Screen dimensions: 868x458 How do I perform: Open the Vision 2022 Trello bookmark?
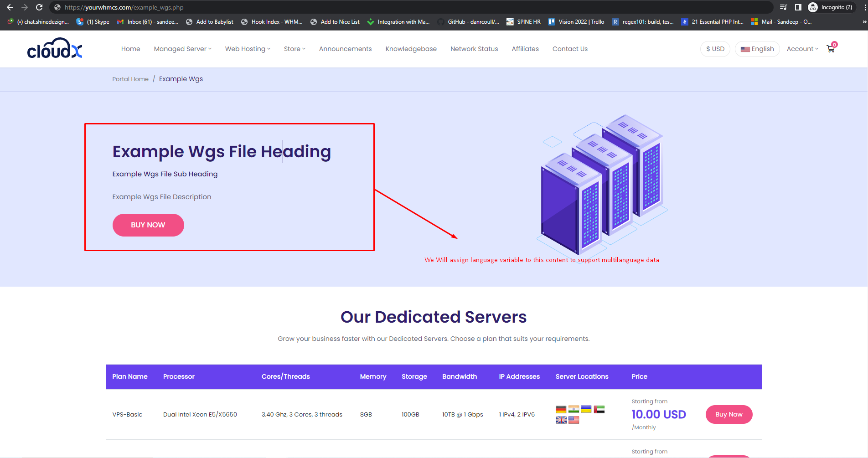coord(576,22)
